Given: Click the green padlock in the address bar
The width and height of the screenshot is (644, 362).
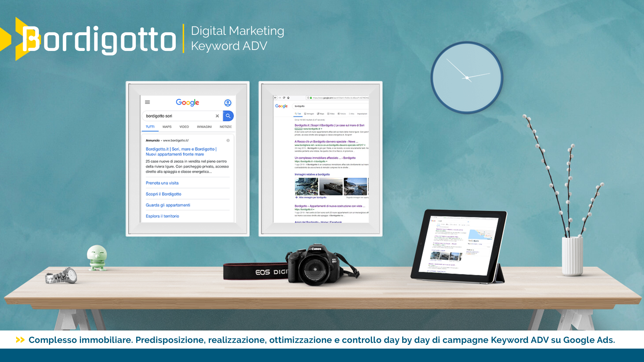Looking at the screenshot, I should 311,98.
